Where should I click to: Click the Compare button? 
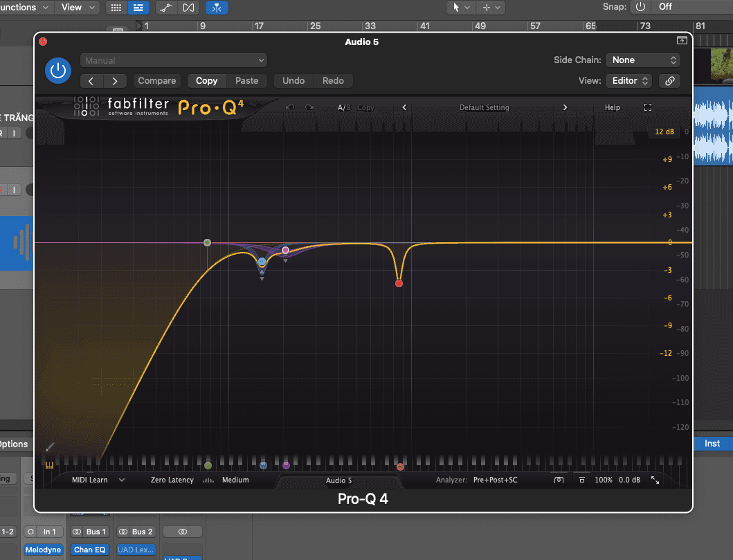(156, 81)
